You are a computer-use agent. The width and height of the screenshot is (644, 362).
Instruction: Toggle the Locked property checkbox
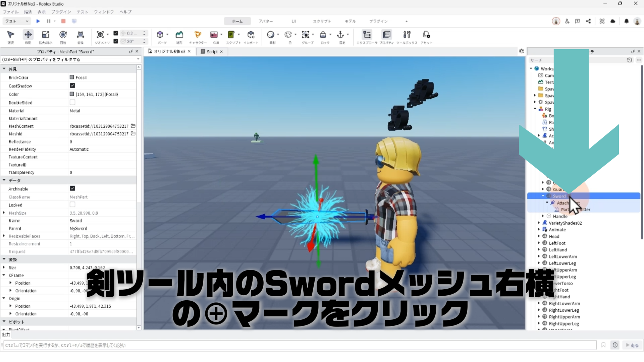click(72, 205)
